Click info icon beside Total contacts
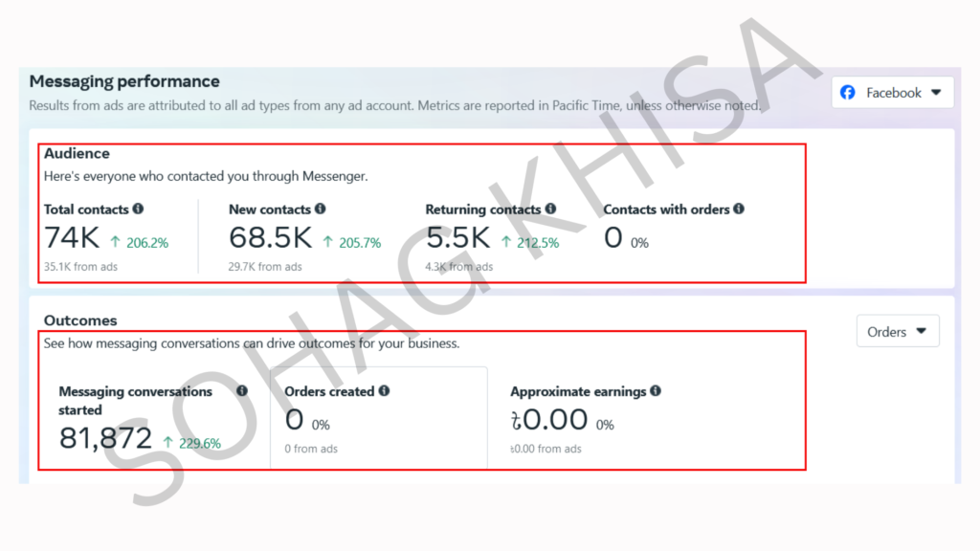This screenshot has height=551, width=980. coord(138,209)
